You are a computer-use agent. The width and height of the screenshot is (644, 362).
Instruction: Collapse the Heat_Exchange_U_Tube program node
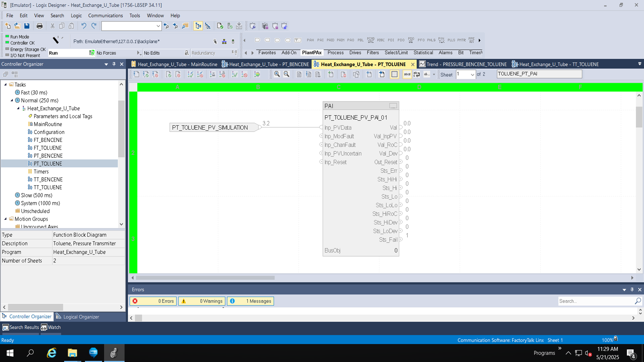[18, 108]
